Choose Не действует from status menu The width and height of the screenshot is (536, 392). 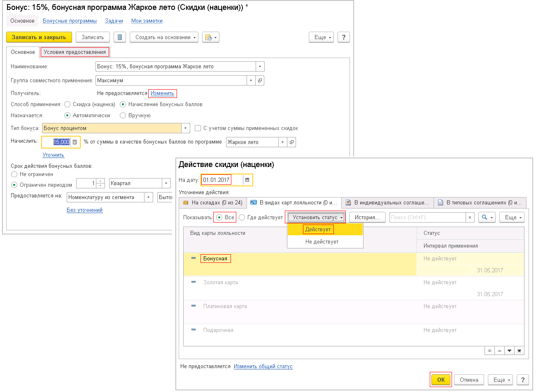322,242
